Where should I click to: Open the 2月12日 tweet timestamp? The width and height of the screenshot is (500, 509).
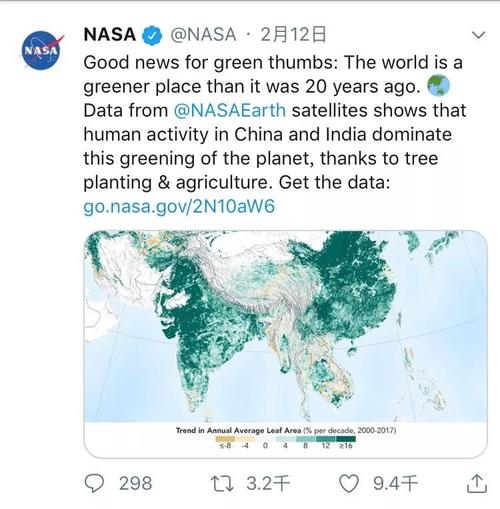click(293, 35)
